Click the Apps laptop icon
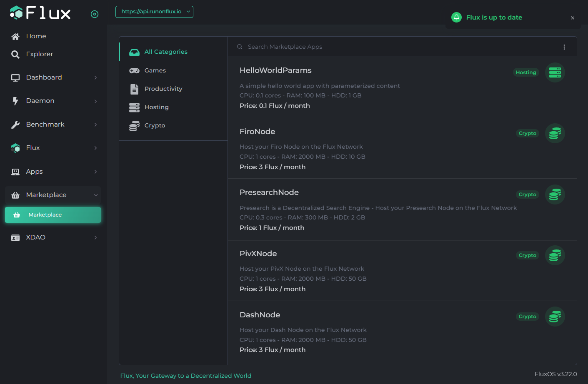The width and height of the screenshot is (588, 384). coord(15,172)
